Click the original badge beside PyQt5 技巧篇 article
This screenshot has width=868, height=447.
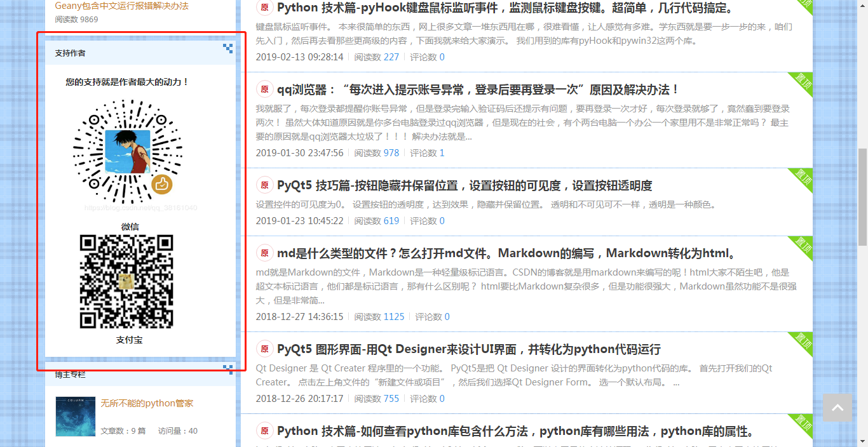point(264,185)
